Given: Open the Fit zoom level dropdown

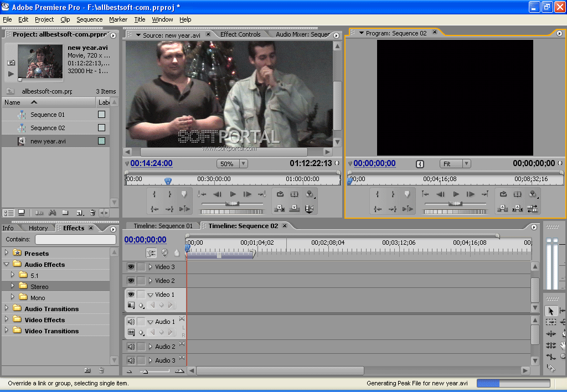Looking at the screenshot, I should 455,164.
